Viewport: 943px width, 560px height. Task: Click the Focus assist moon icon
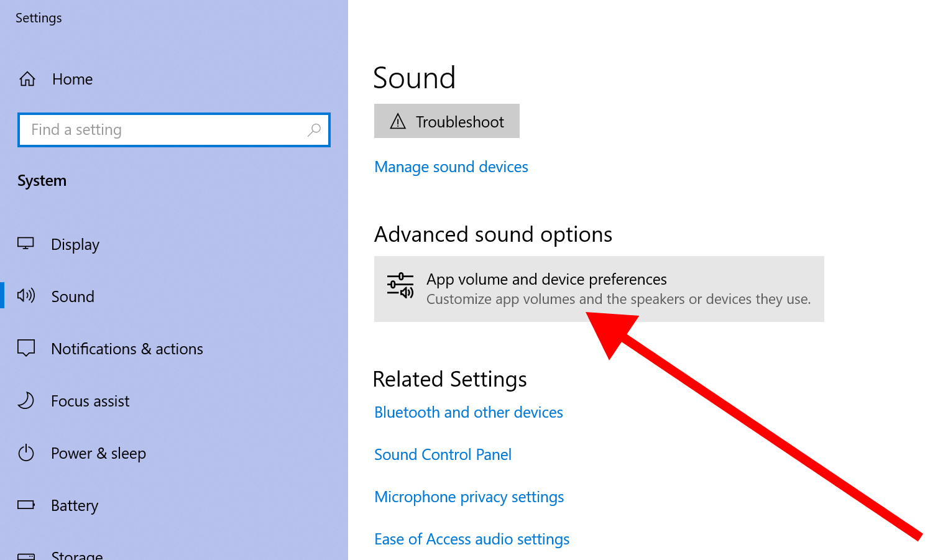click(x=26, y=400)
